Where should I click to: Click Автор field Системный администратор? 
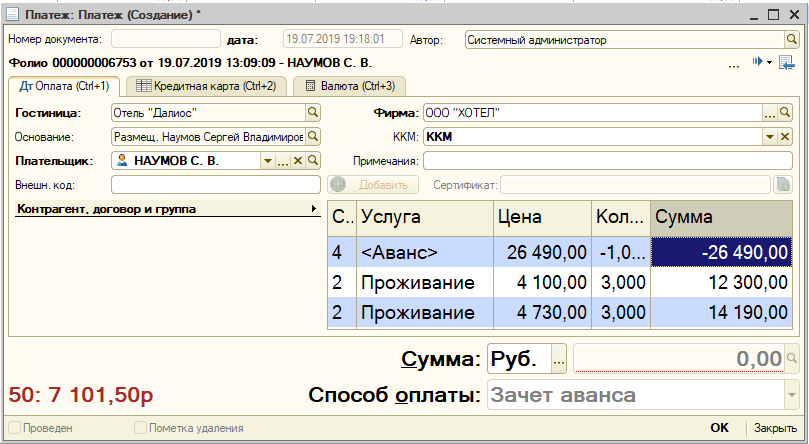coord(624,40)
